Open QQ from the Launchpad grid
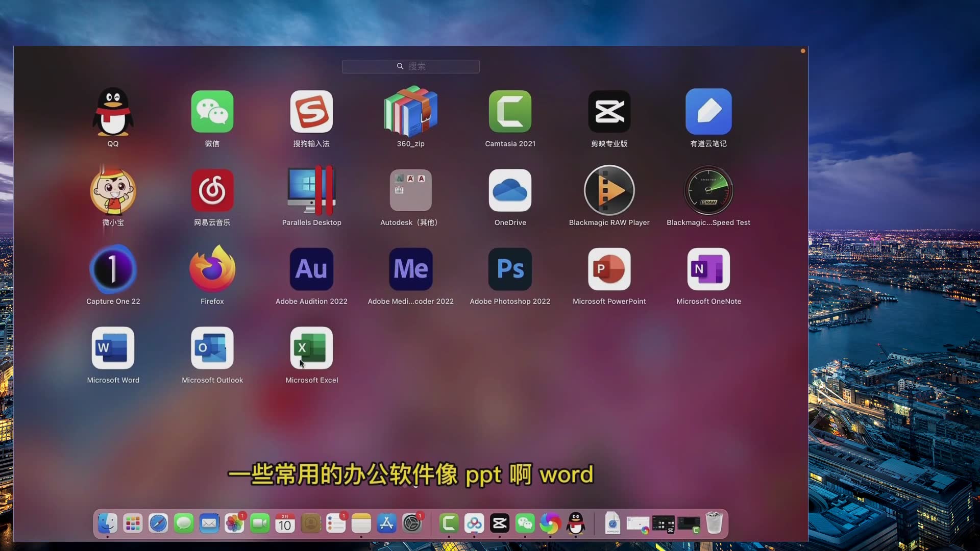The image size is (980, 551). click(113, 111)
